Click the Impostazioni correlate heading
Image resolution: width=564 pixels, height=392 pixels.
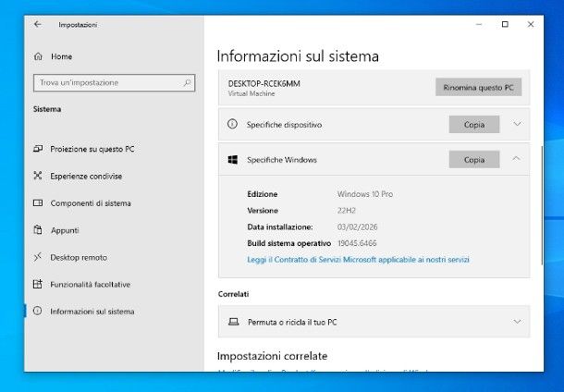pos(272,356)
